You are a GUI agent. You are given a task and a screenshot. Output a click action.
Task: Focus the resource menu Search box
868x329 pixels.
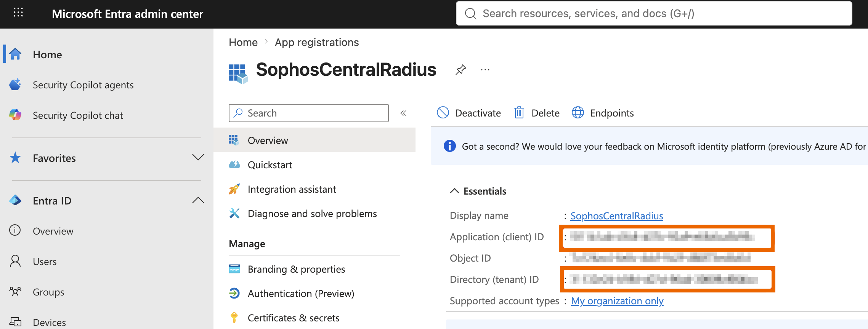[308, 113]
